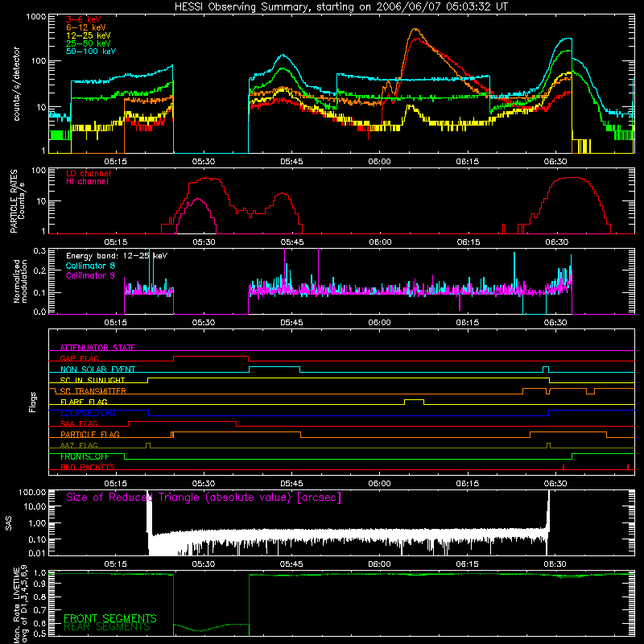Select the Collimator 8 legend label
644x644 pixels.
click(x=90, y=266)
